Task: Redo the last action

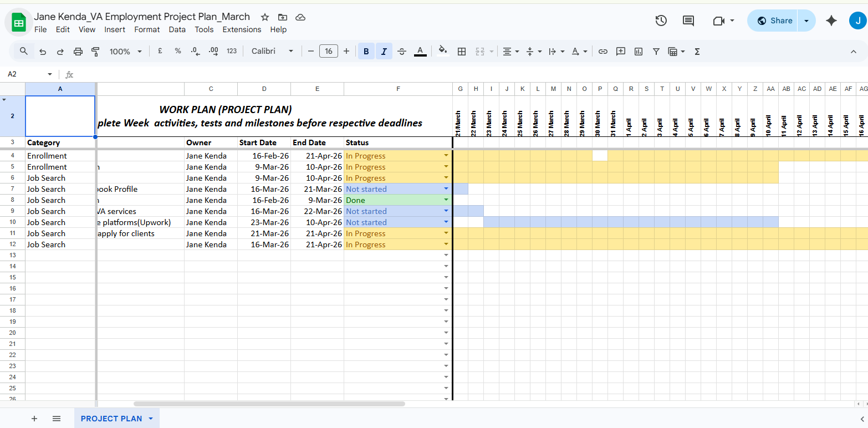Action: pyautogui.click(x=60, y=52)
